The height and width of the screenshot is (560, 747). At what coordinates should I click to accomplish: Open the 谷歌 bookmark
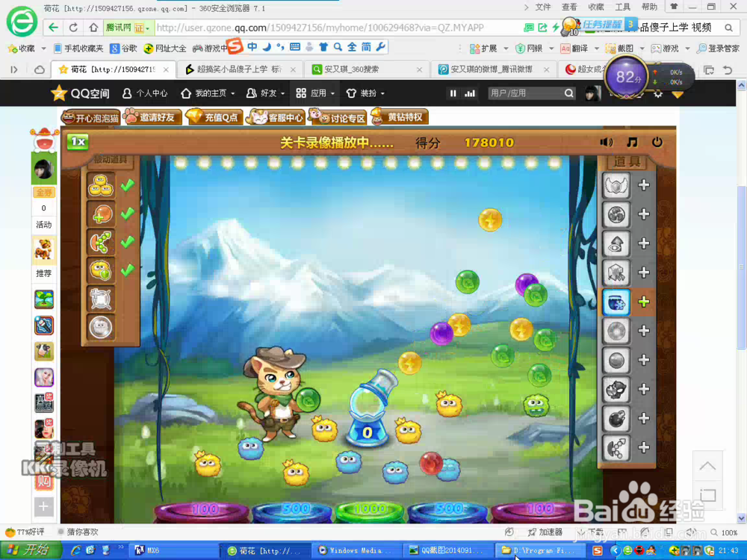123,48
